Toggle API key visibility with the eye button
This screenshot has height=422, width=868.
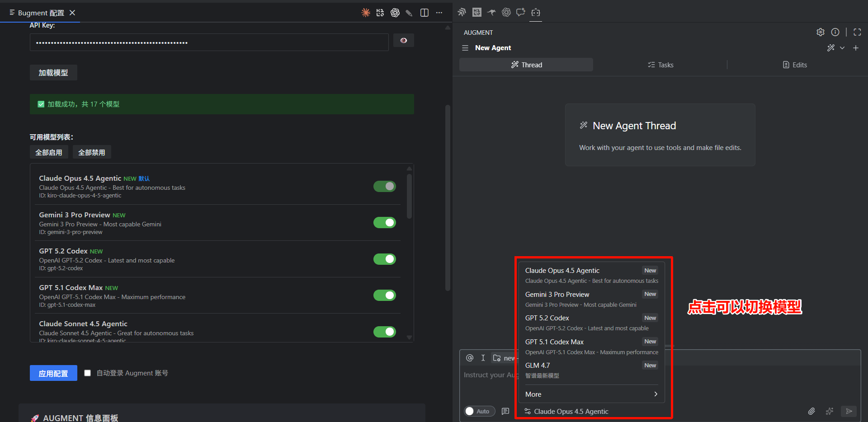[404, 41]
